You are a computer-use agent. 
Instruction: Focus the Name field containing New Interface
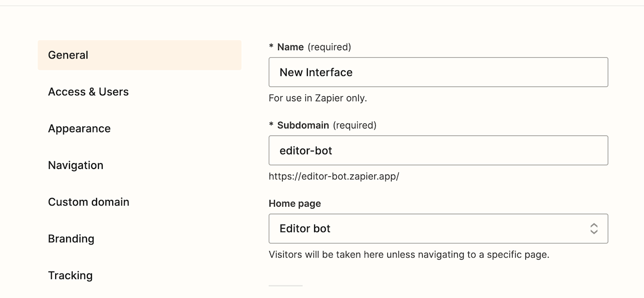click(x=438, y=72)
